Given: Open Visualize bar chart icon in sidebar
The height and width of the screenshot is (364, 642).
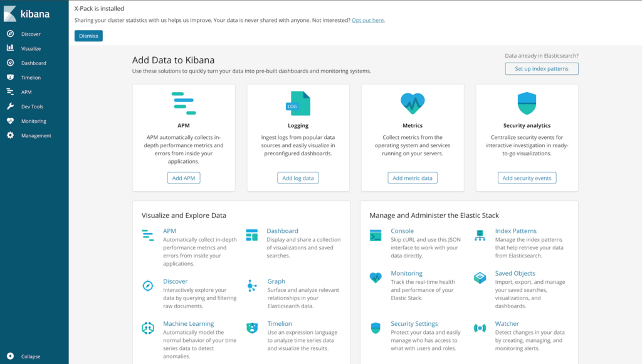Looking at the screenshot, I should coord(10,48).
